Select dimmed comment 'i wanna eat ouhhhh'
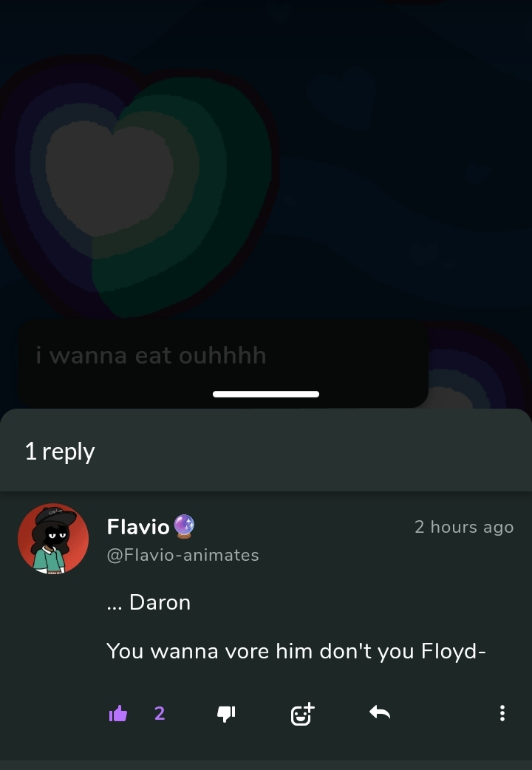Image resolution: width=532 pixels, height=770 pixels. [151, 355]
